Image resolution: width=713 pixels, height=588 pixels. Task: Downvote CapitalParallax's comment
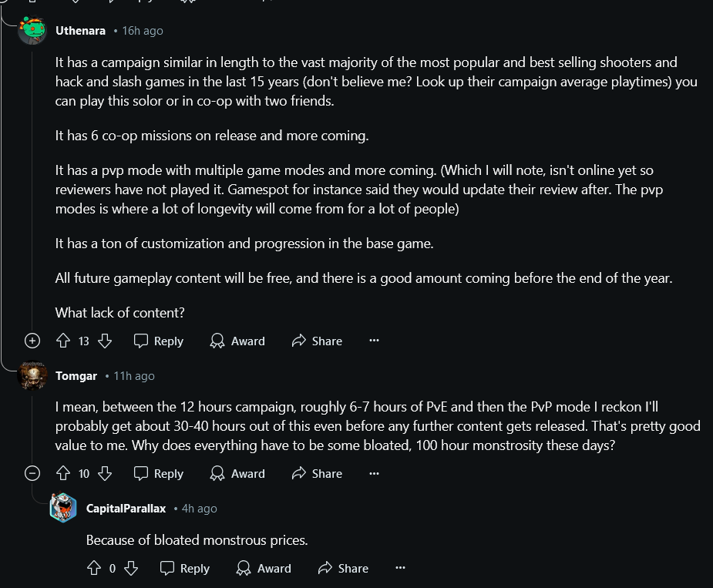point(131,568)
